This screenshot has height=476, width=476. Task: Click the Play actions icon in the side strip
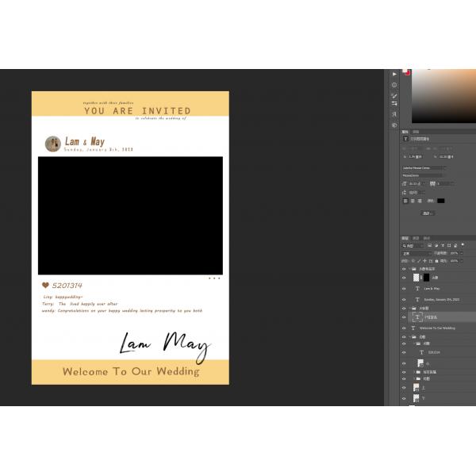coord(394,74)
